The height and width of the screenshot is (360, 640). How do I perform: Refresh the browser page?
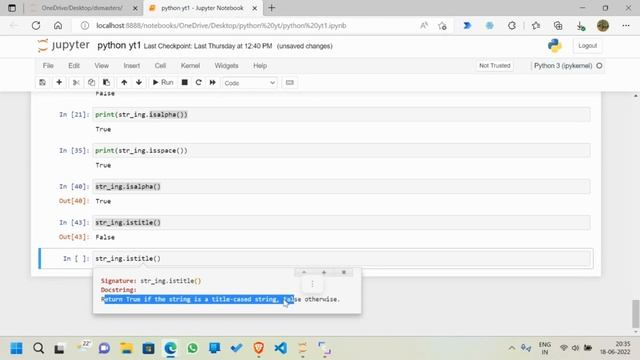tap(36, 25)
